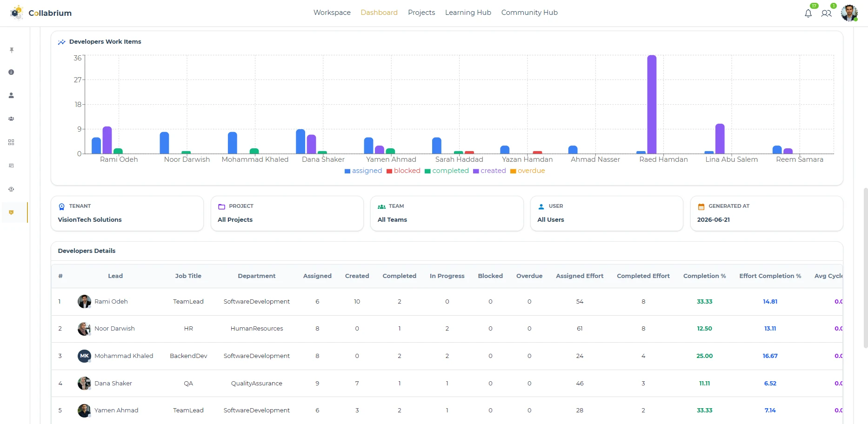This screenshot has height=424, width=868.
Task: Open the single user icon in sidebar
Action: tap(11, 95)
